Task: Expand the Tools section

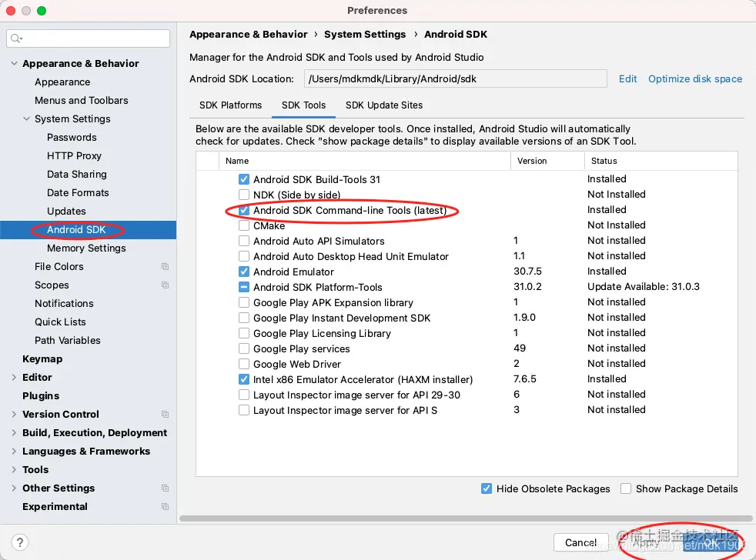Action: tap(14, 469)
